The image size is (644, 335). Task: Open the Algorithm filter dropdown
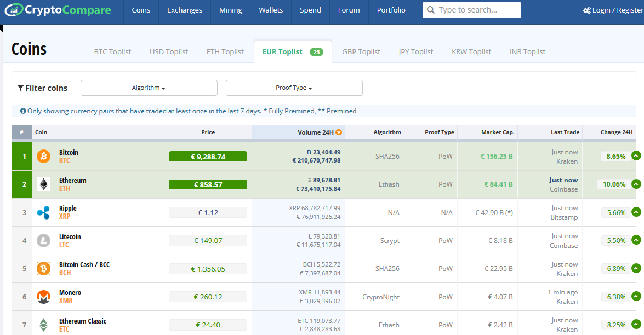click(x=149, y=88)
